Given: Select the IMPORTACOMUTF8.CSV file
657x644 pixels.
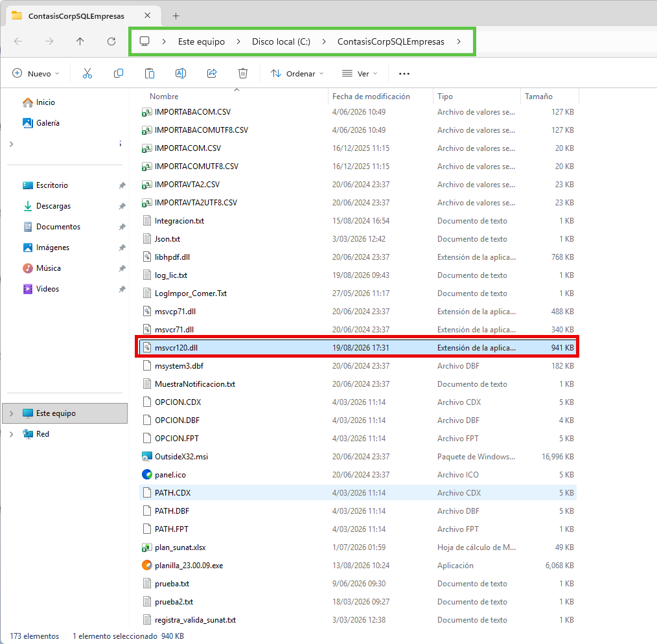Looking at the screenshot, I should (x=358, y=167).
